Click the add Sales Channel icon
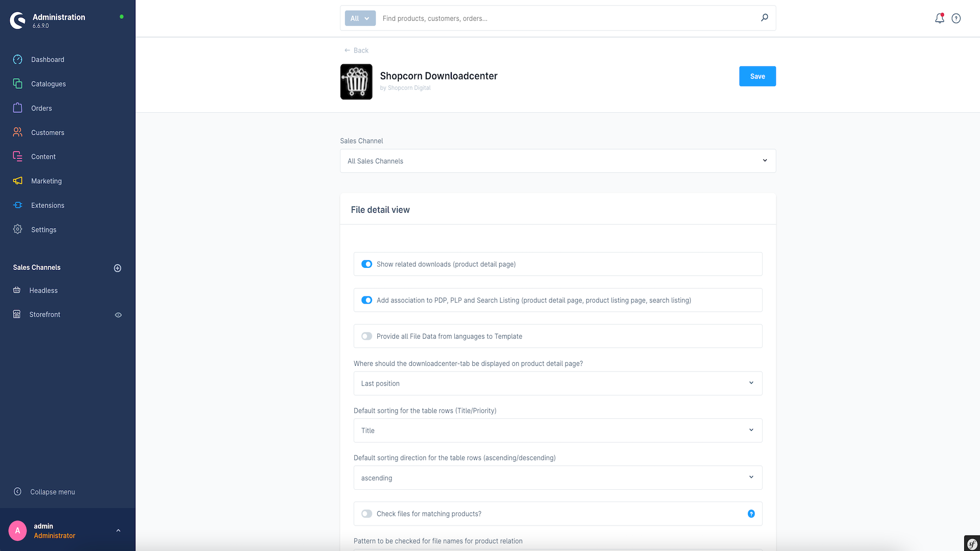The image size is (980, 551). 118,268
